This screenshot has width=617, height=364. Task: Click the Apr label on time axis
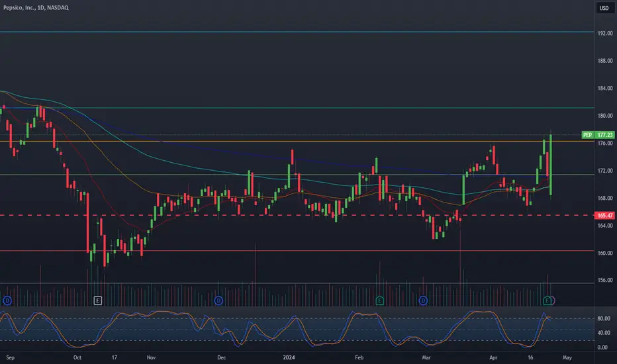[x=493, y=357]
